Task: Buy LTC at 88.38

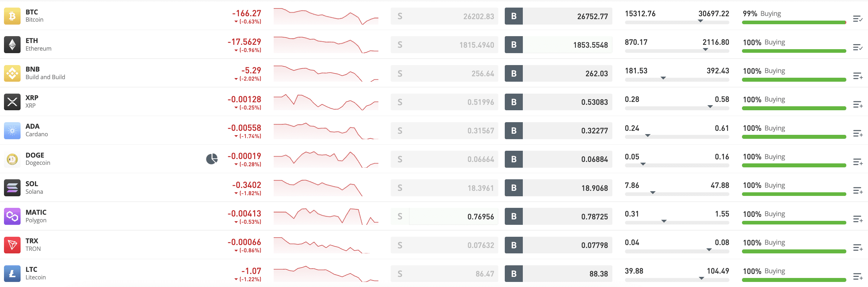Action: click(x=559, y=273)
